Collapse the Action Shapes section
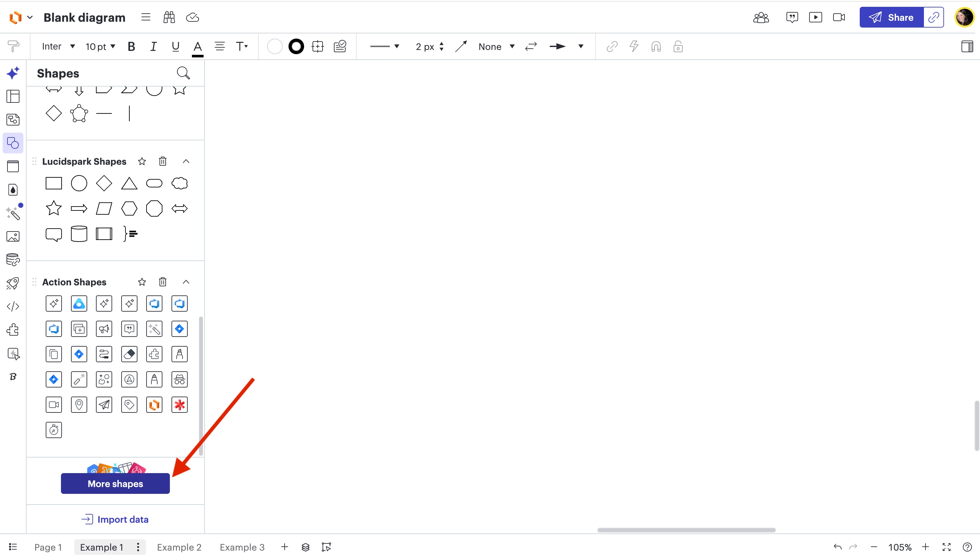980x560 pixels. click(x=186, y=282)
